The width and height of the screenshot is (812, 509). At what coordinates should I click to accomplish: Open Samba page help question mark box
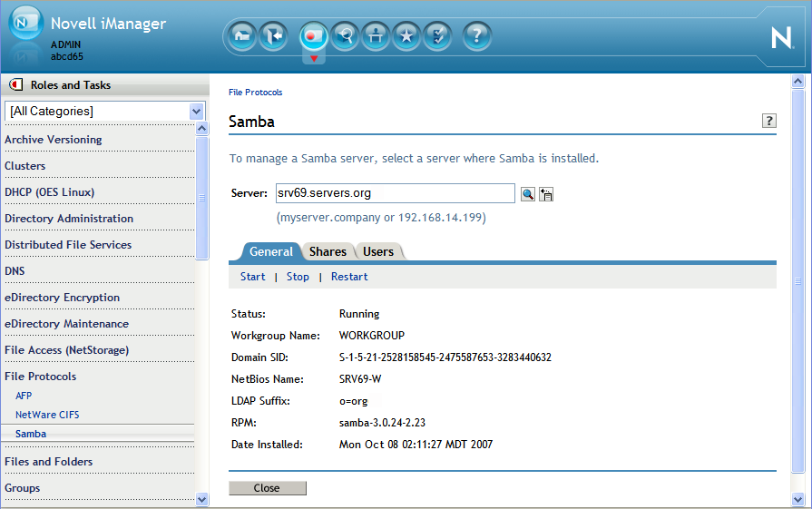click(769, 121)
